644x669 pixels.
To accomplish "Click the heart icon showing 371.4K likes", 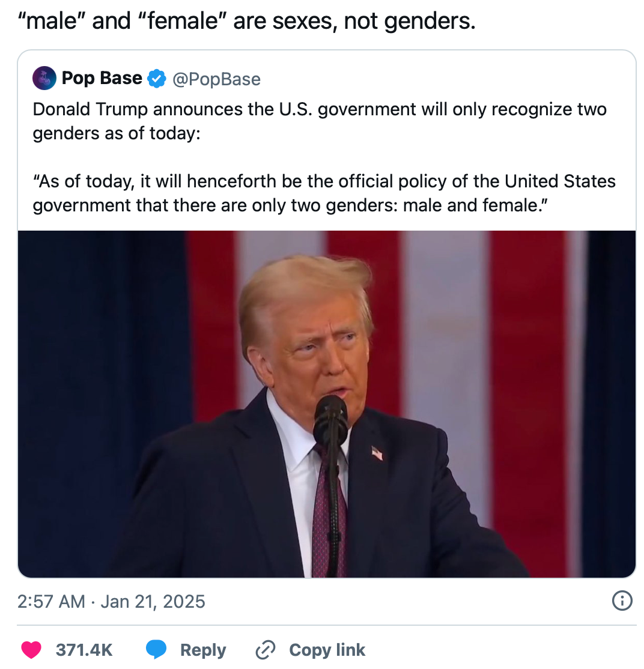I will click(30, 650).
